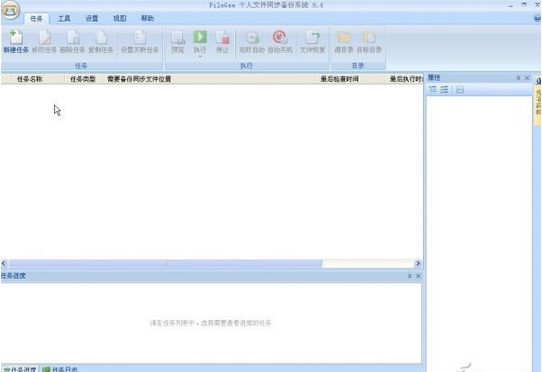Screen dimensions: 542x372
Task: Open the 帮助 ribbon tab
Action: click(148, 18)
